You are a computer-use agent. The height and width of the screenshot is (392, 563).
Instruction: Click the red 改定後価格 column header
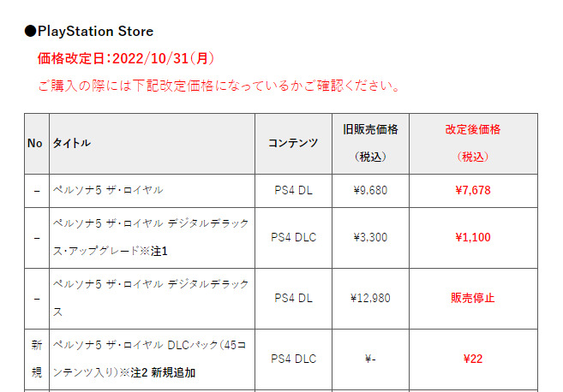[473, 130]
